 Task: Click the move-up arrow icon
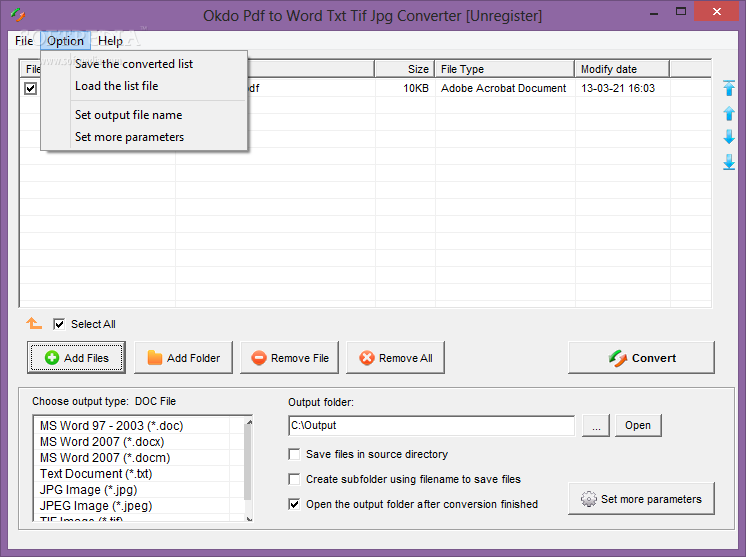(729, 113)
